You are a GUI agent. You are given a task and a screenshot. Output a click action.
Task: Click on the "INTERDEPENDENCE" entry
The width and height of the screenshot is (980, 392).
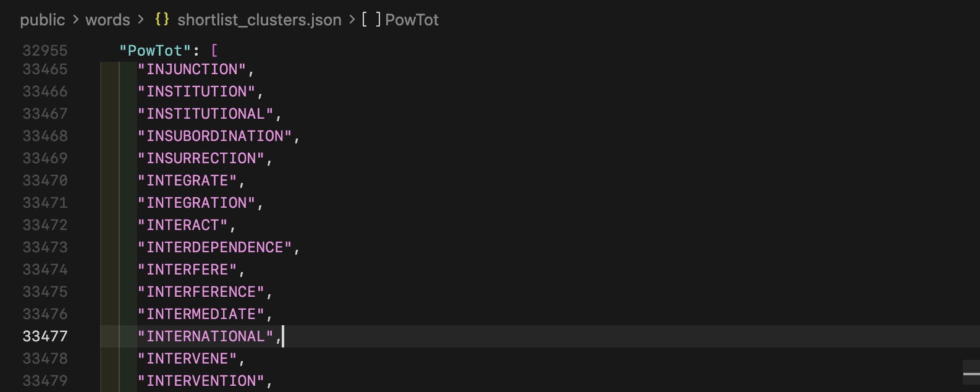[x=214, y=247]
